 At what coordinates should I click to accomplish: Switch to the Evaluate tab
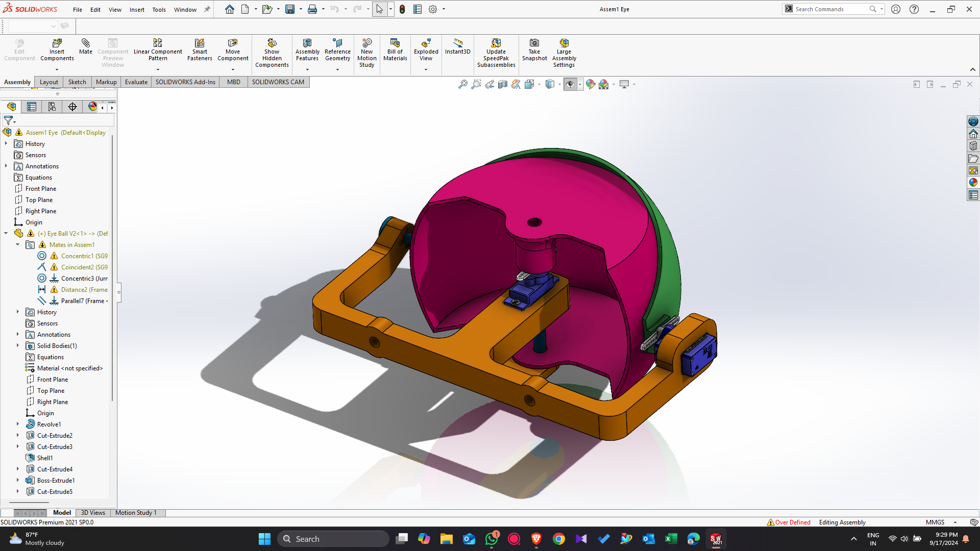tap(136, 82)
